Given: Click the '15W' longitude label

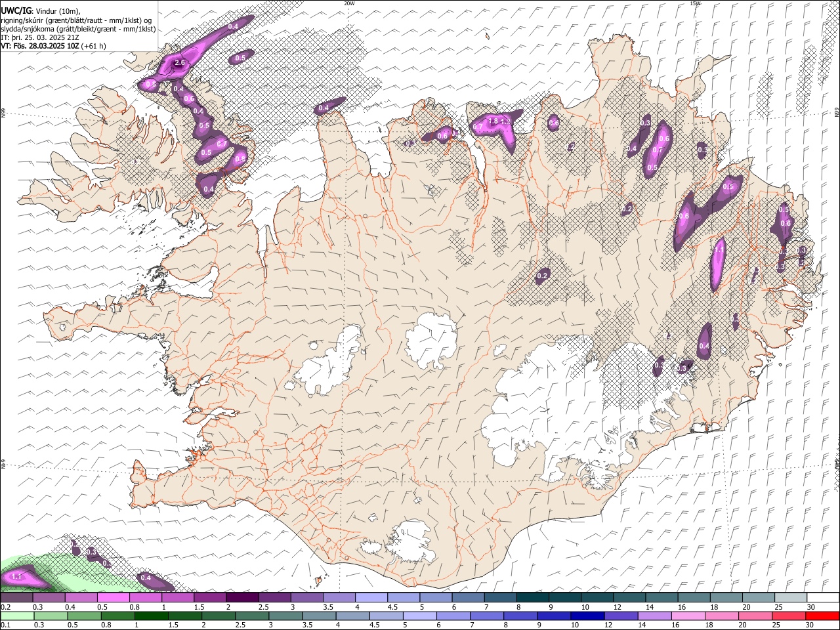Looking at the screenshot, I should coord(695,3).
